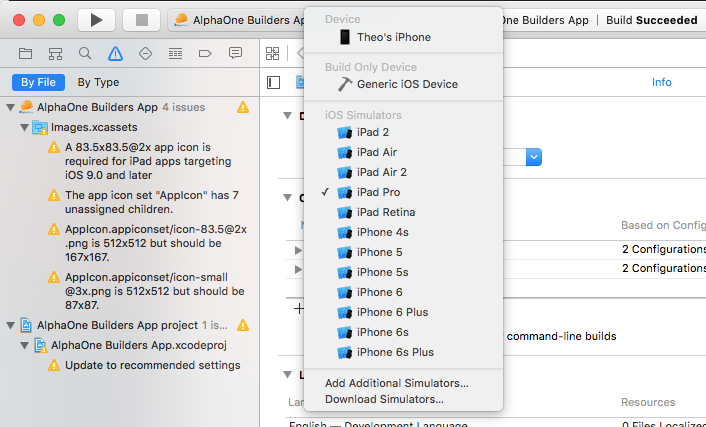The width and height of the screenshot is (706, 427).
Task: Click the Stop button in toolbar
Action: (142, 20)
